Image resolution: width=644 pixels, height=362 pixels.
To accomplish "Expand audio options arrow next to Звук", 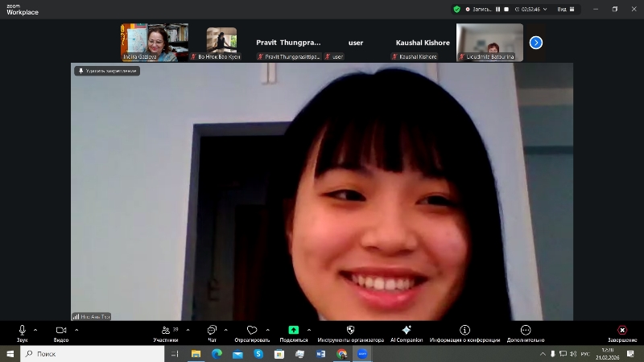I will 35,330.
